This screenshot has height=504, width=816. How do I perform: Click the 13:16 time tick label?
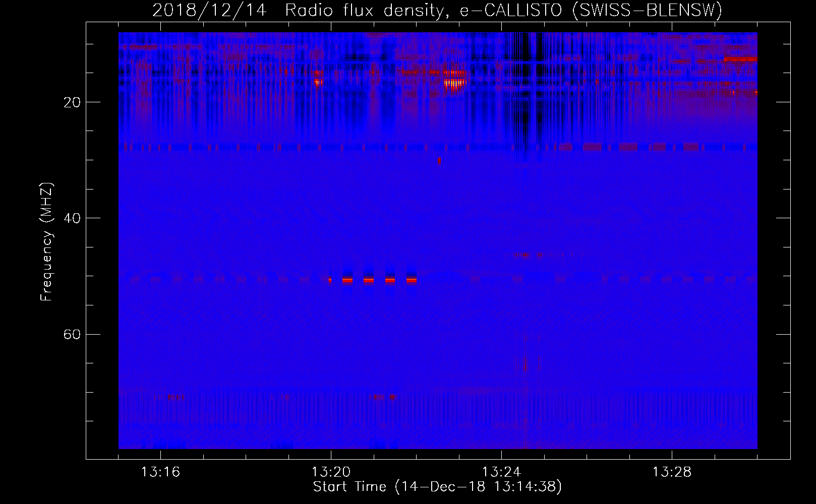[x=161, y=472]
